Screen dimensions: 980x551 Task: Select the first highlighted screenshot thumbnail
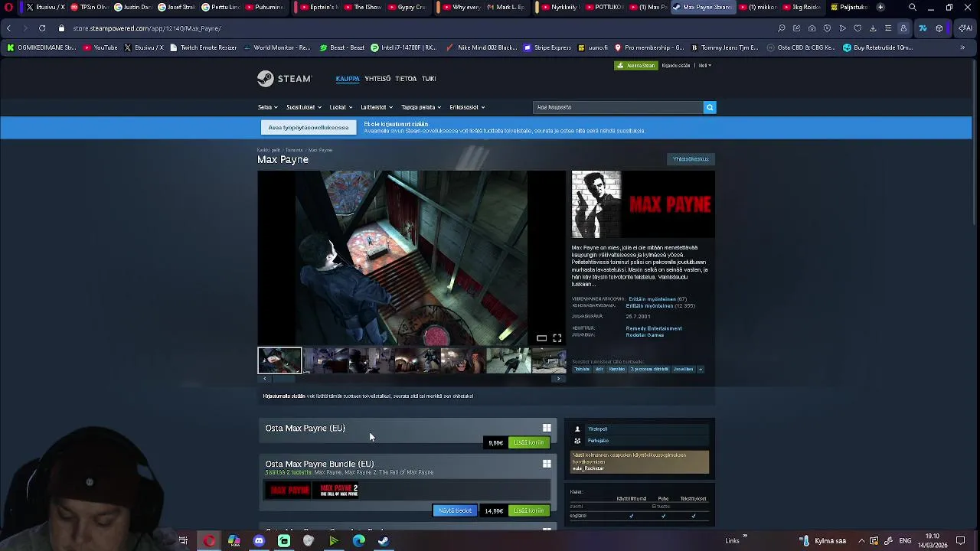(x=279, y=360)
